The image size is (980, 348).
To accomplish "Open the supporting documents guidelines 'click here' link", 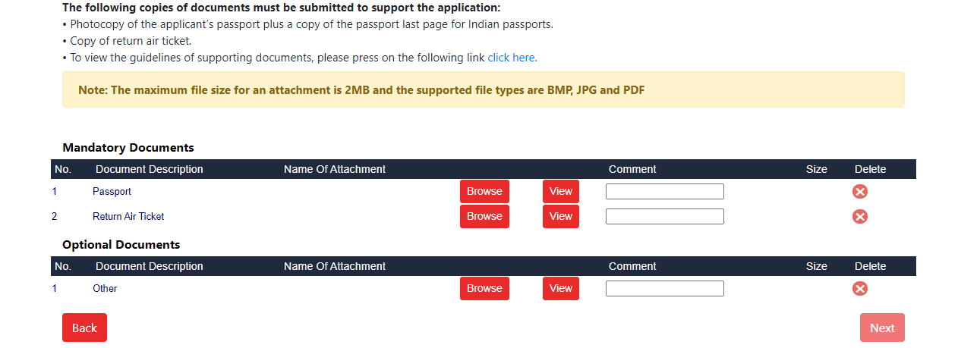I will click(512, 58).
